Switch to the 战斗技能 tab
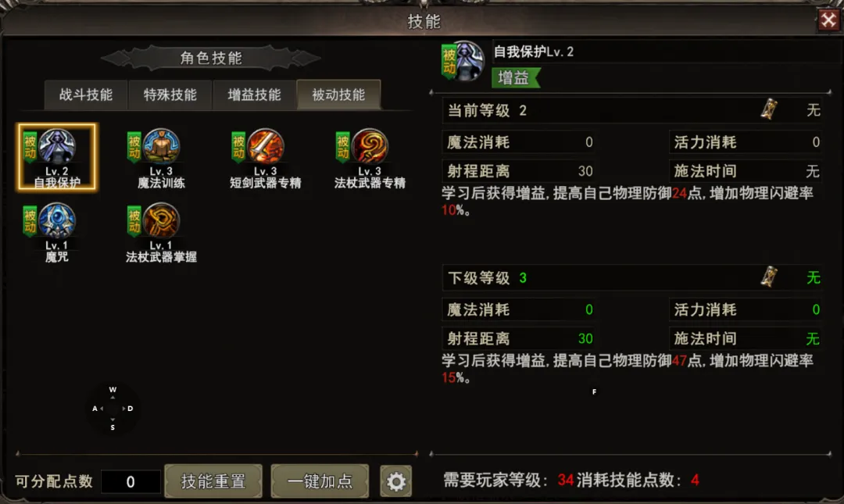Image resolution: width=844 pixels, height=504 pixels. 86,95
